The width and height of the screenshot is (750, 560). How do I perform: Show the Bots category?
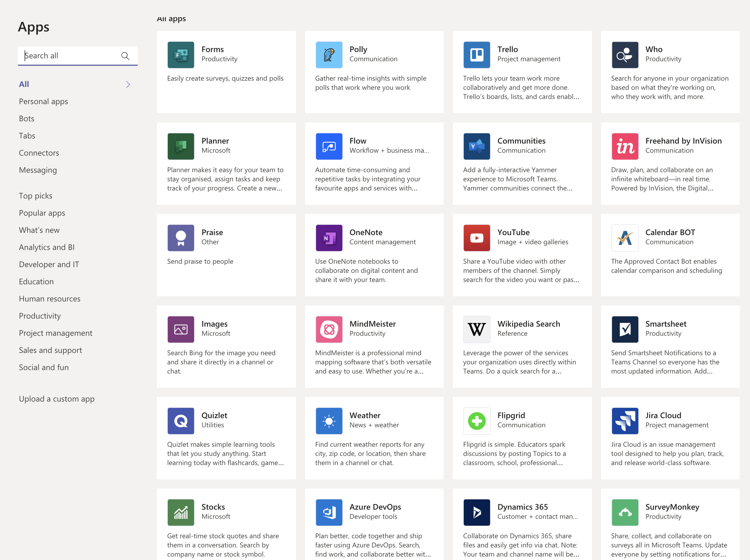coord(26,119)
